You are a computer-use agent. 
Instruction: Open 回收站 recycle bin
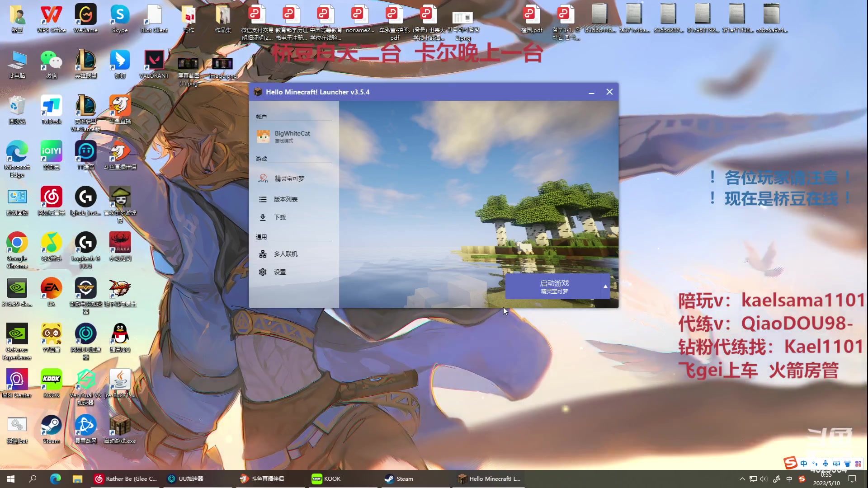pos(17,110)
